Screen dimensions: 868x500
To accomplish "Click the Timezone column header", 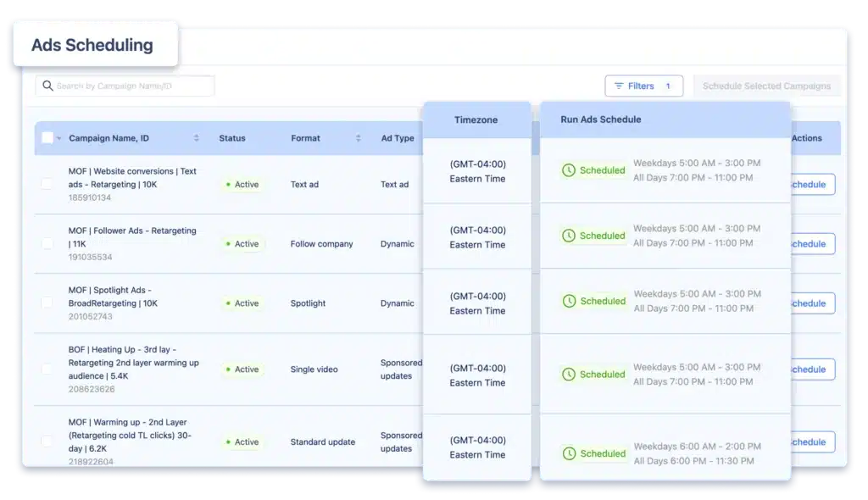I will pos(476,119).
